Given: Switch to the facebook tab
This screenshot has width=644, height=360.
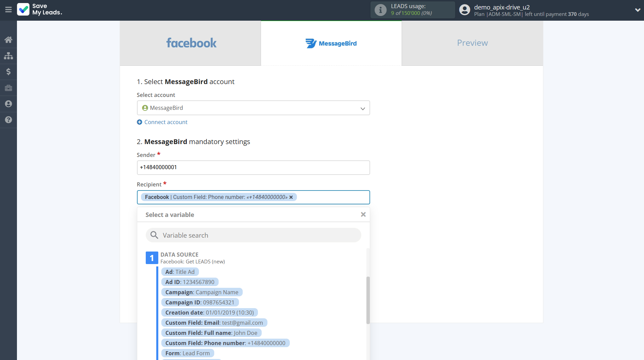Looking at the screenshot, I should 191,43.
